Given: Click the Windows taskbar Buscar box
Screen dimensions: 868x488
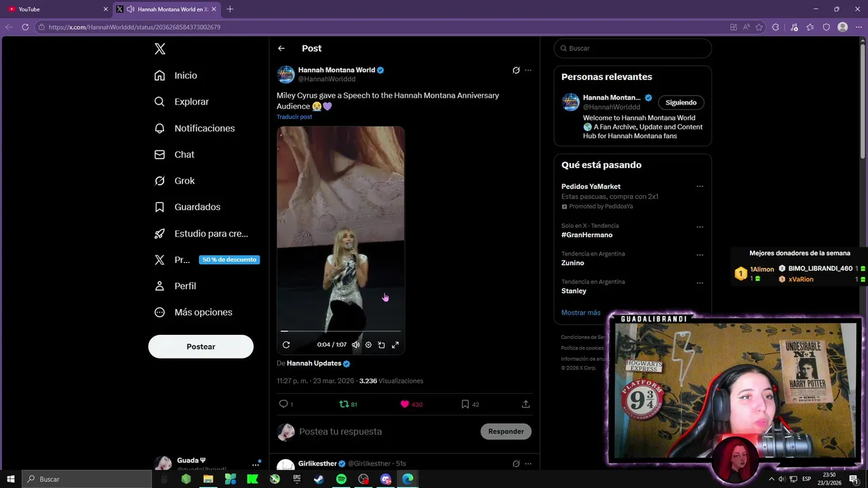Looking at the screenshot, I should pos(87,479).
